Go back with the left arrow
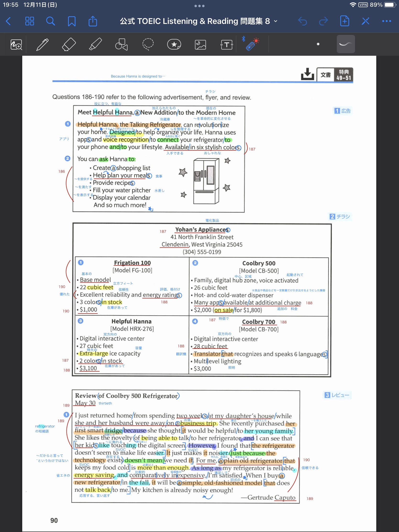The height and width of the screenshot is (532, 399). point(8,21)
